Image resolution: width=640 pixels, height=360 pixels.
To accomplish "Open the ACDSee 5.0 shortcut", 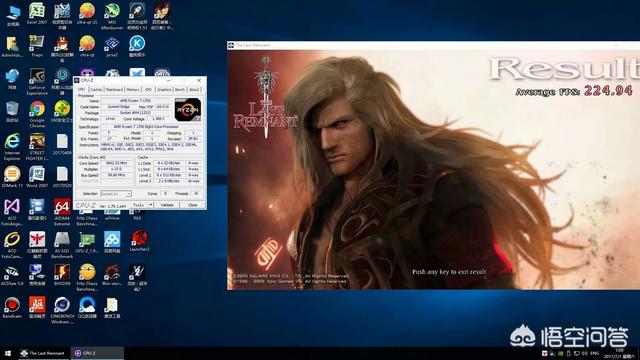I will [12, 275].
